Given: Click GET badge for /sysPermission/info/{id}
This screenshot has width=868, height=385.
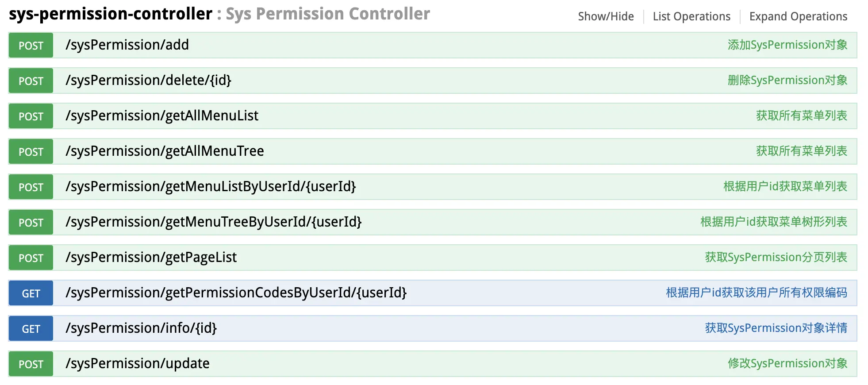Looking at the screenshot, I should click(31, 329).
